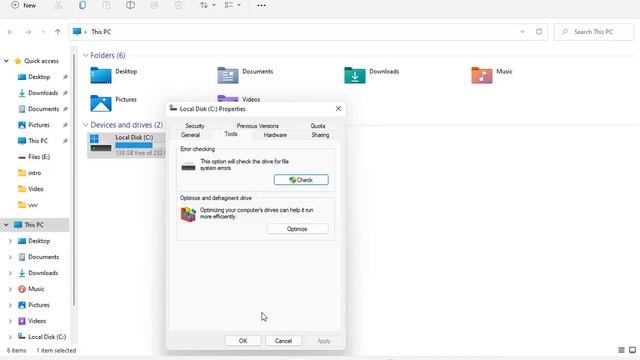Switch to details view icon
The width and height of the screenshot is (640, 360).
(x=621, y=350)
